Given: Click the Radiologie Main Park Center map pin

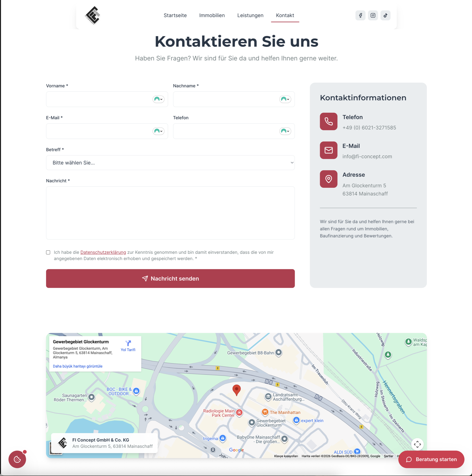Looking at the screenshot, I should pyautogui.click(x=239, y=413).
